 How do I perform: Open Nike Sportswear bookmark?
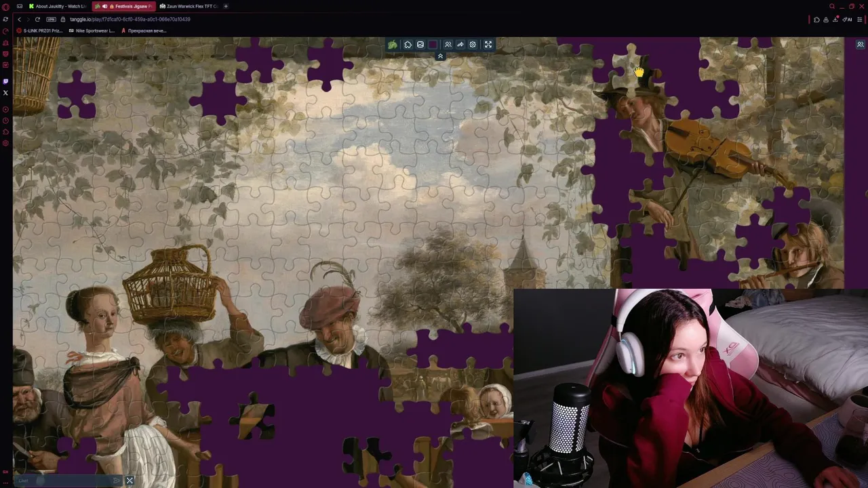92,30
